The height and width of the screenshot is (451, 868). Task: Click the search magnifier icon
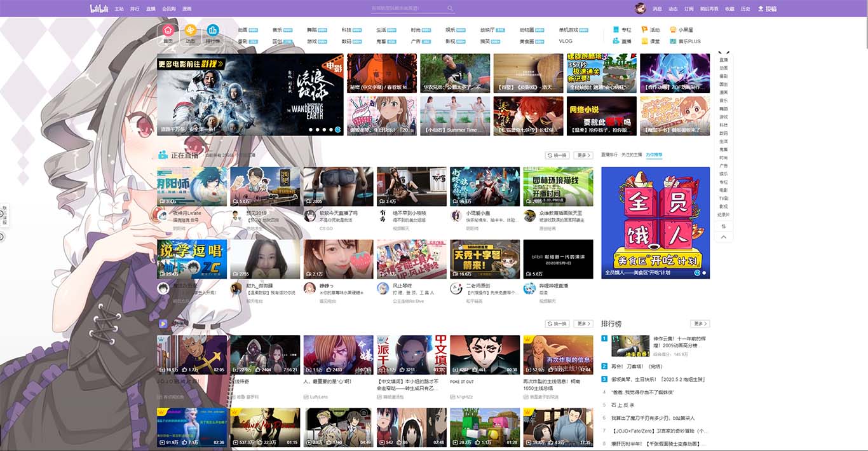point(451,9)
